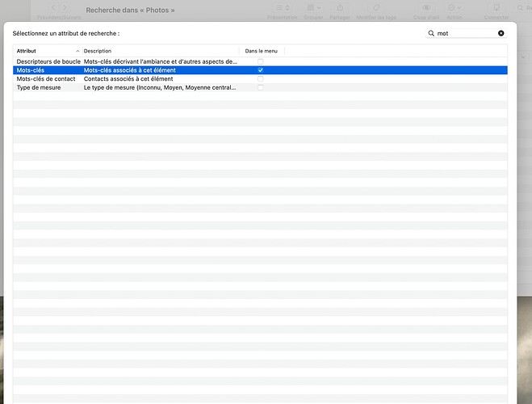Toggle the Attribut column sort arrow

[x=77, y=51]
